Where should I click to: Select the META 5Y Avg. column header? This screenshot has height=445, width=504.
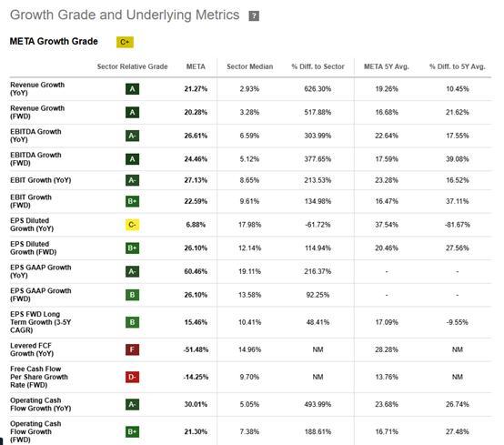point(387,66)
